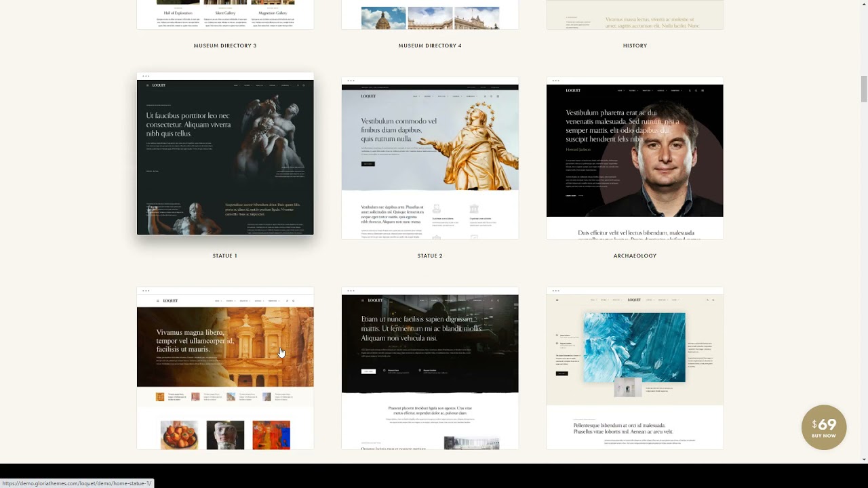The image size is (868, 488).
Task: Open the Archaeology demo portrait thumbnail
Action: pos(635,158)
